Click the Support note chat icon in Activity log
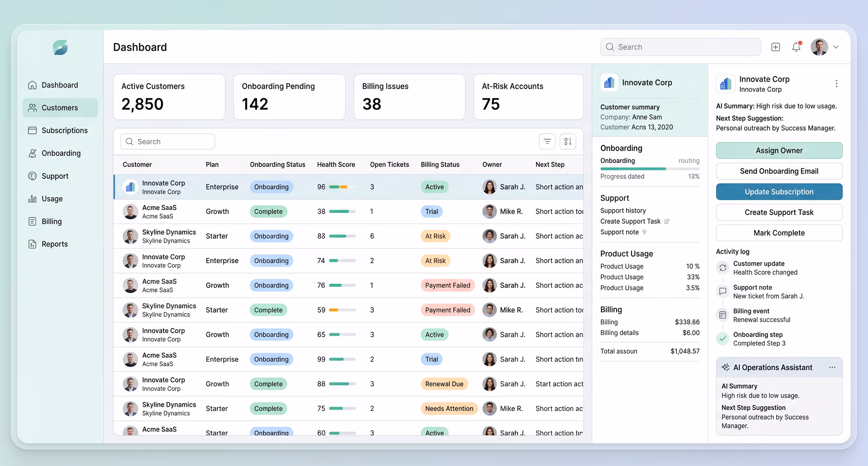 [723, 292]
